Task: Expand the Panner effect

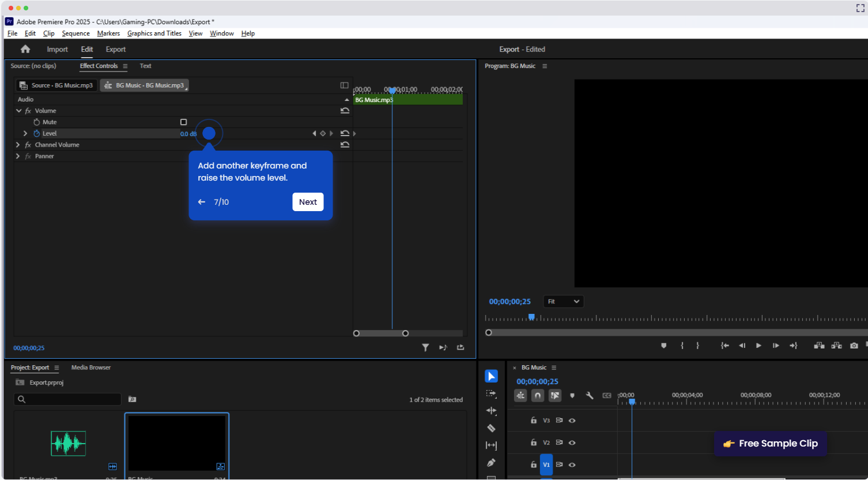Action: 17,156
